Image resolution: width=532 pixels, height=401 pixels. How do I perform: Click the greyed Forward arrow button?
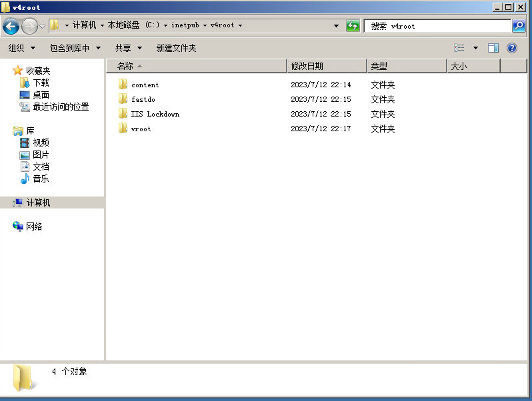[x=29, y=26]
